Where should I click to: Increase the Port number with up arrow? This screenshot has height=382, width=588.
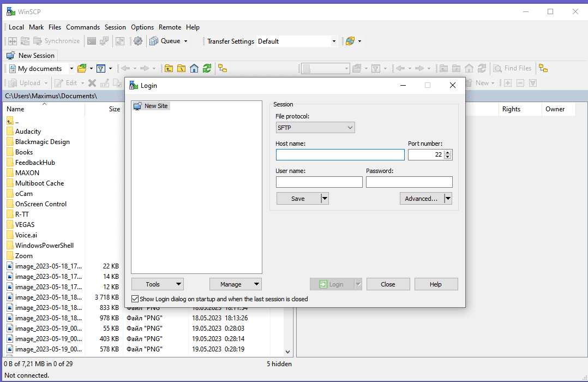(447, 152)
